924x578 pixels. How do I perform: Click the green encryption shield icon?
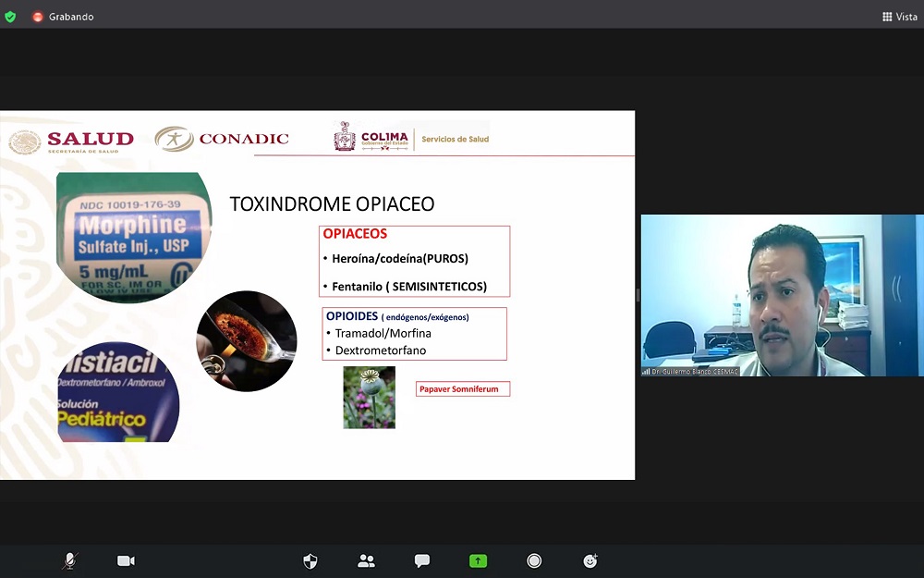pos(10,17)
